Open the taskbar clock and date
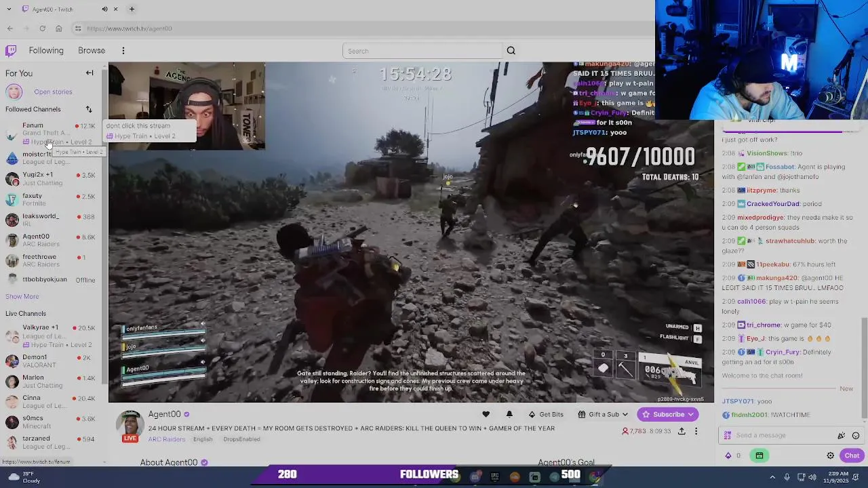 835,477
